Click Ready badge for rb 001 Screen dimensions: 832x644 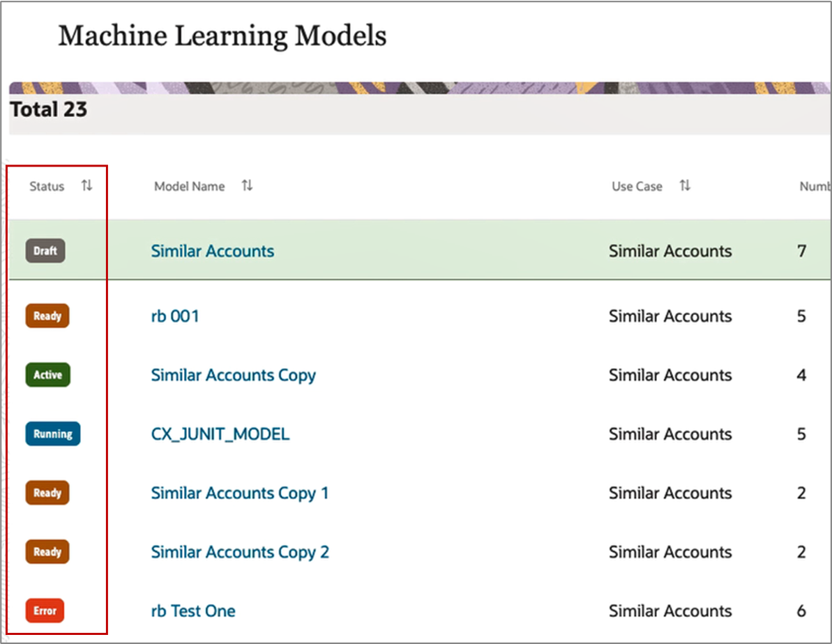point(47,316)
